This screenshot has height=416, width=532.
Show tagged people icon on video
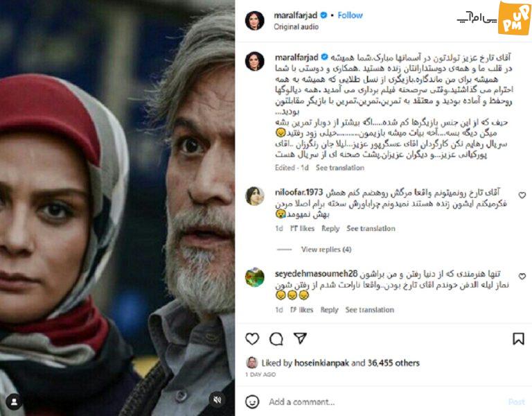point(15,402)
